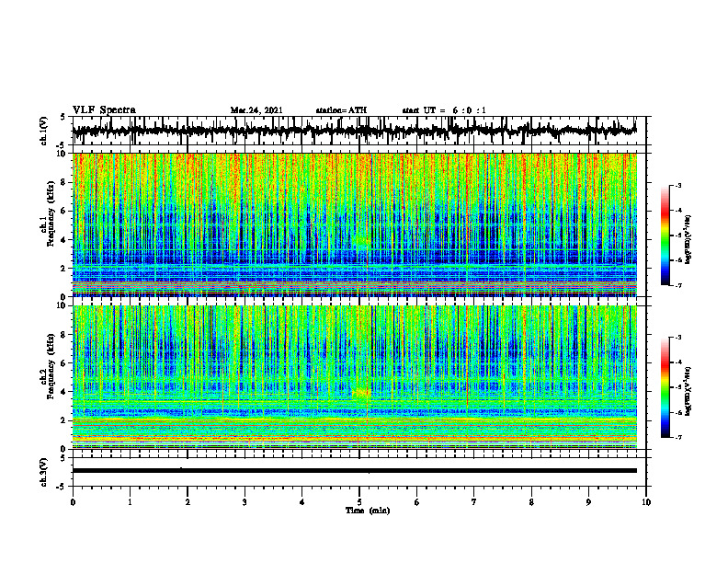Click the "-7" label on ch.2 color bar
Viewport: 728px width, 563px height.
pos(677,437)
